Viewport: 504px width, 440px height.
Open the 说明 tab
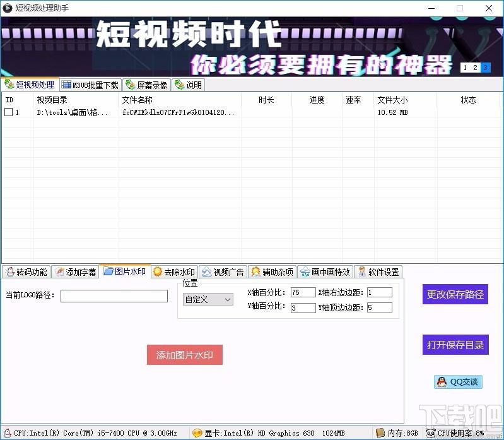pos(189,85)
